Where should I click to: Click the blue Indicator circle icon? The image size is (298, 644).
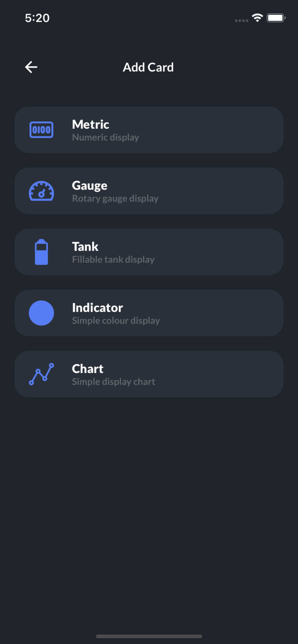tap(41, 313)
